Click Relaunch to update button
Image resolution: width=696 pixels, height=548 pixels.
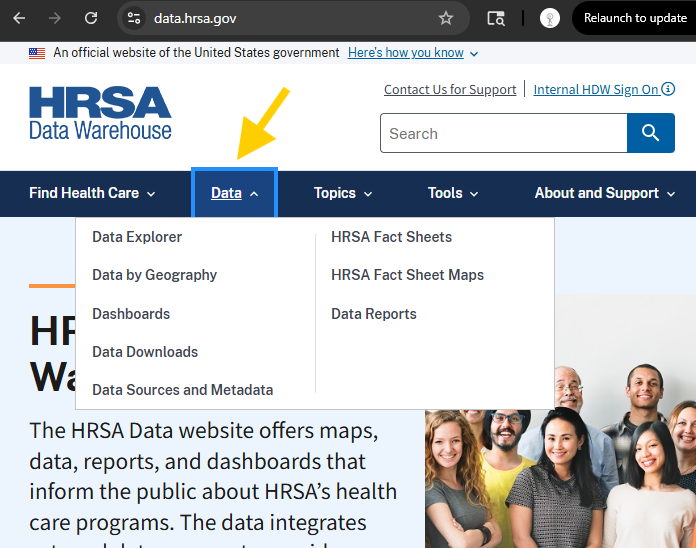click(x=634, y=18)
